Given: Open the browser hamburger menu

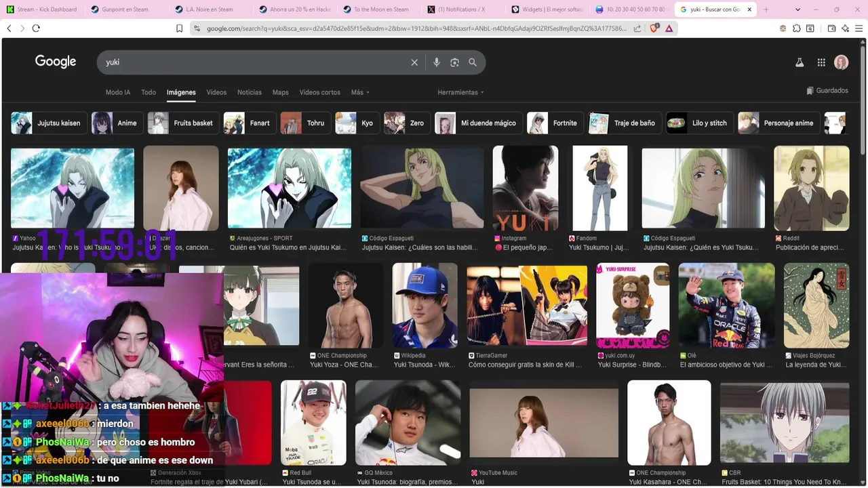Looking at the screenshot, I should (859, 28).
